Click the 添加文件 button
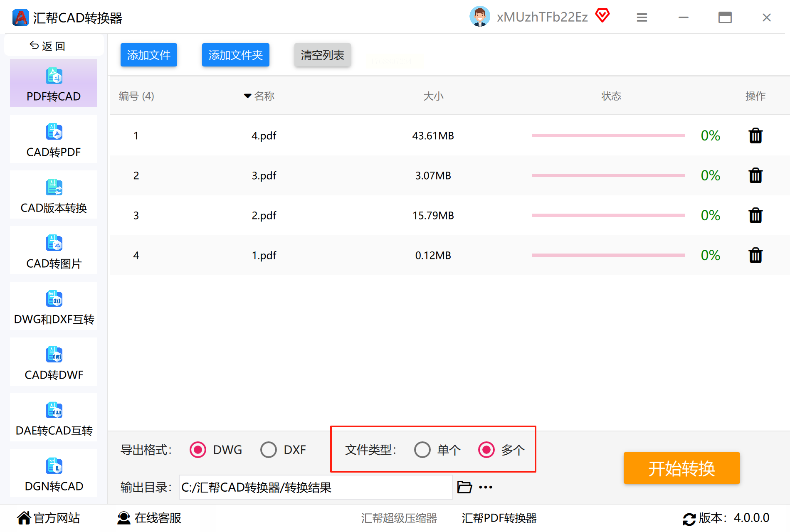Image resolution: width=790 pixels, height=532 pixels. click(149, 55)
